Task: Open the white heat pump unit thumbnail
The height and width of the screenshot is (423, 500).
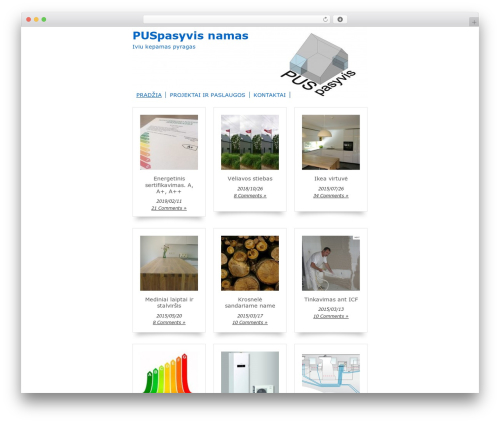Action: click(x=250, y=372)
